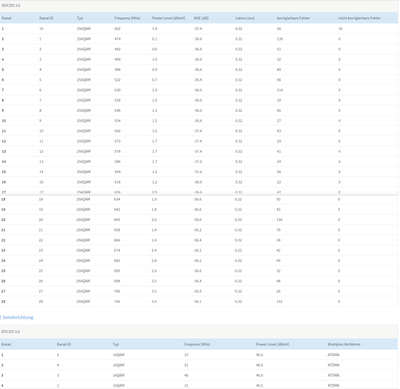Click the korrigierbare Fehler column header
The image size is (400, 389).
(293, 18)
